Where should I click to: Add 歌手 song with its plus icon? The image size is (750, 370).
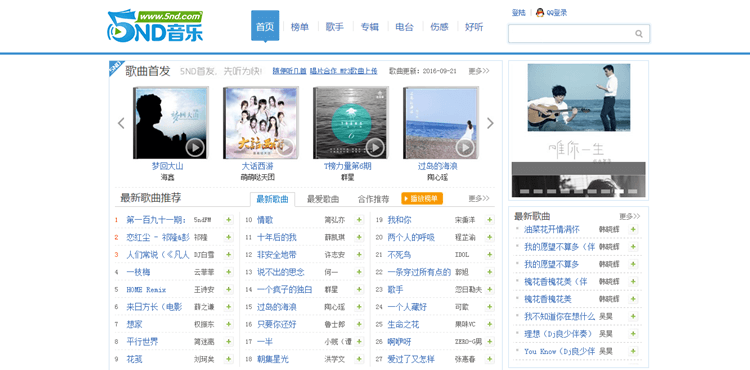[x=490, y=289]
